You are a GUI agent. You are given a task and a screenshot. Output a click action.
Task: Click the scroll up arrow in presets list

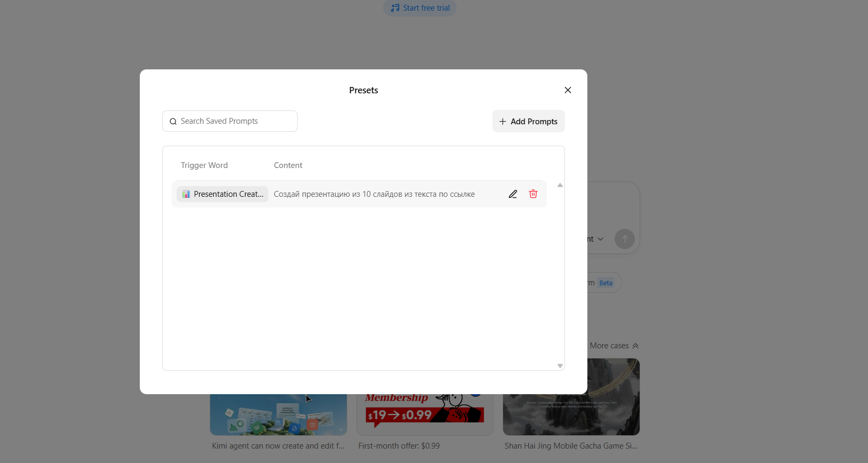(560, 185)
